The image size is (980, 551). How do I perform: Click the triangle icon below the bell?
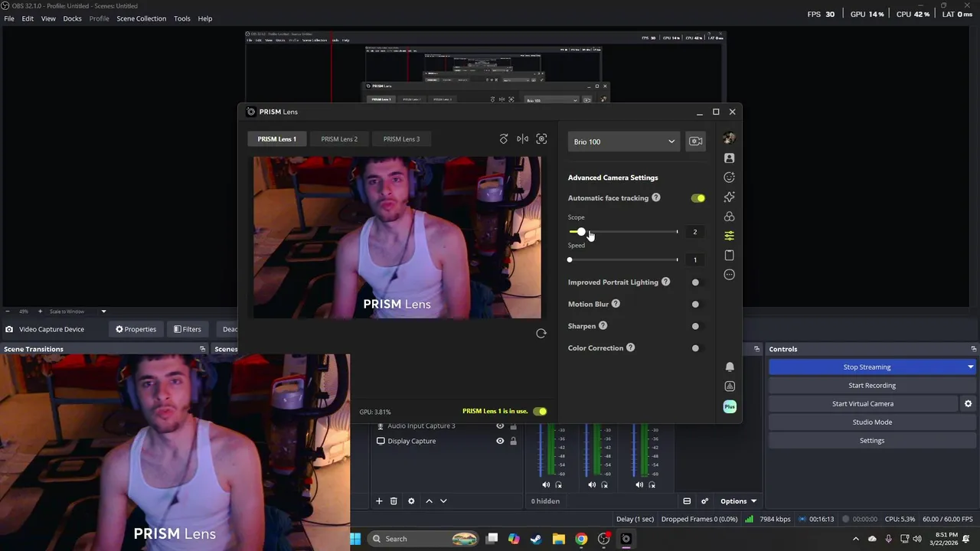tap(730, 386)
